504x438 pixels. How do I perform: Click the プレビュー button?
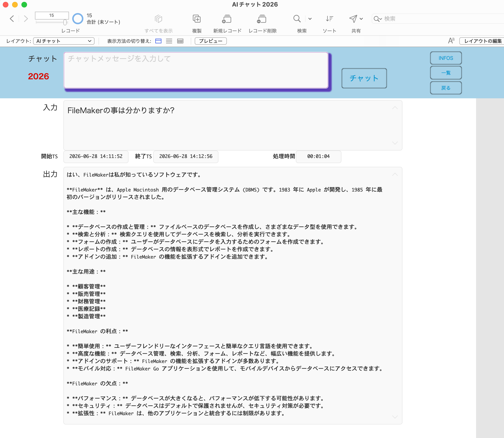coord(211,41)
